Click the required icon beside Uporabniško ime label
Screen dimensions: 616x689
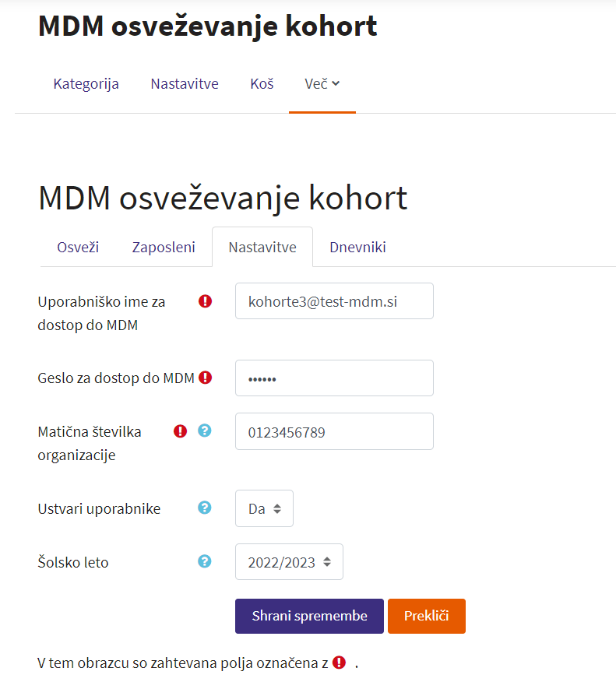pyautogui.click(x=205, y=301)
